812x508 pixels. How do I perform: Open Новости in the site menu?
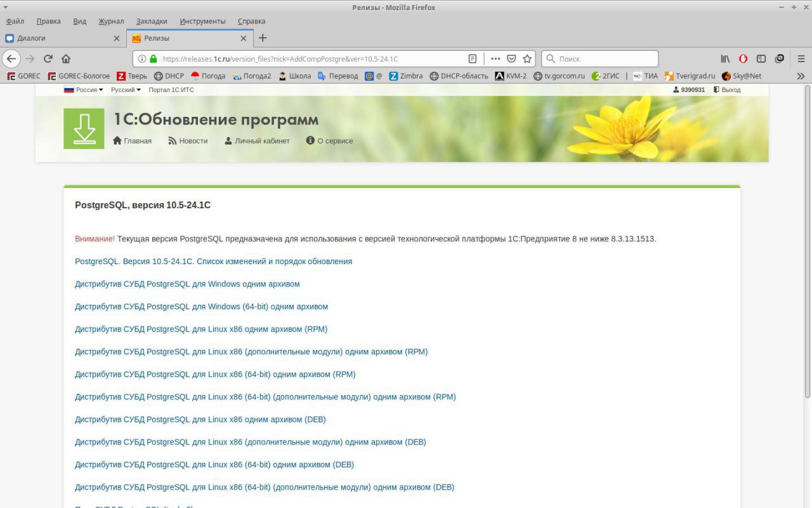(x=188, y=141)
